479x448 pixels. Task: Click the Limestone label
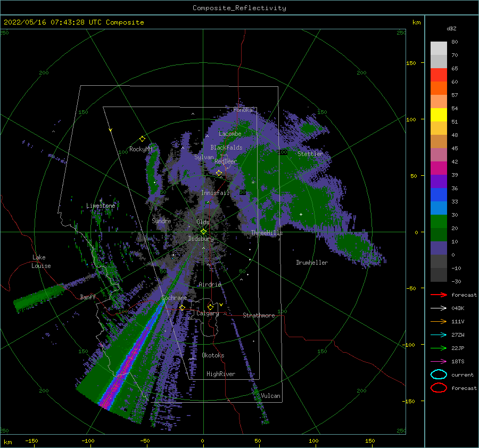101,206
